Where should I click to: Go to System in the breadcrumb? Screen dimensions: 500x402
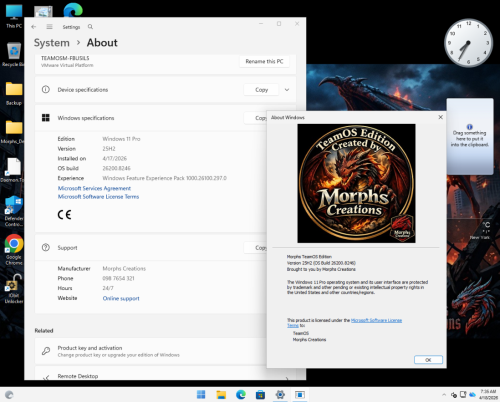point(52,43)
